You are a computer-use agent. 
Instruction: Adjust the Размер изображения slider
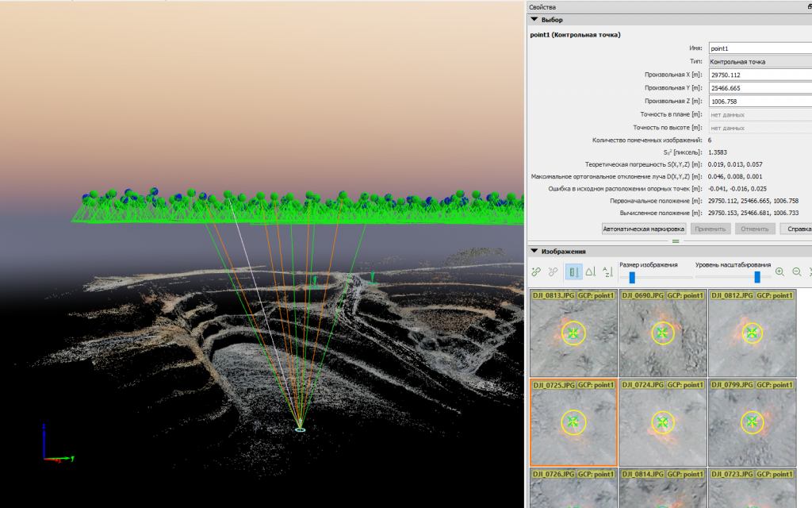[632, 277]
